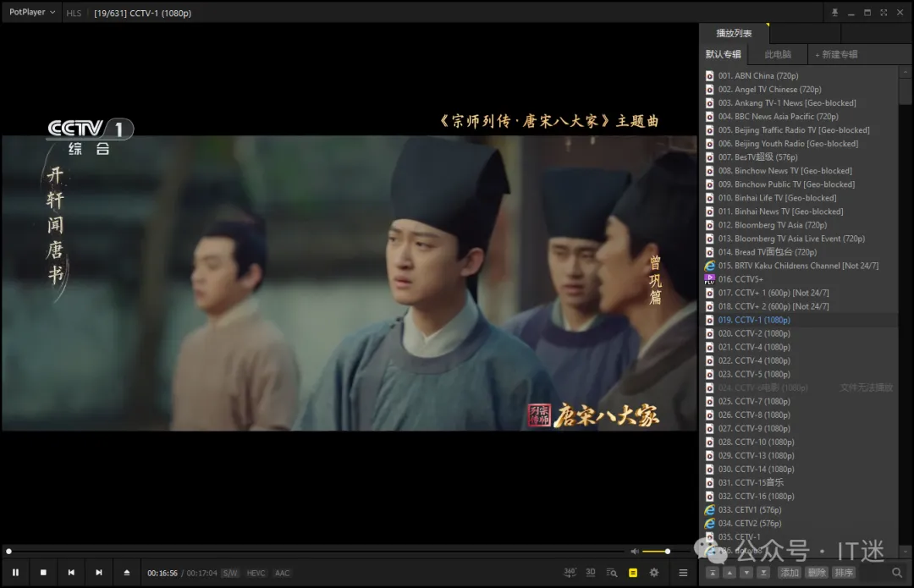
Task: Toggle the 3D video mode icon
Action: pos(591,573)
